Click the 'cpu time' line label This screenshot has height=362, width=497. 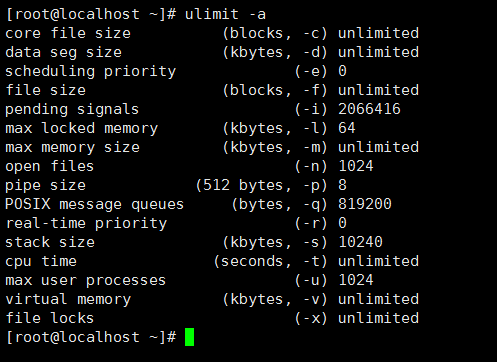[41, 262]
